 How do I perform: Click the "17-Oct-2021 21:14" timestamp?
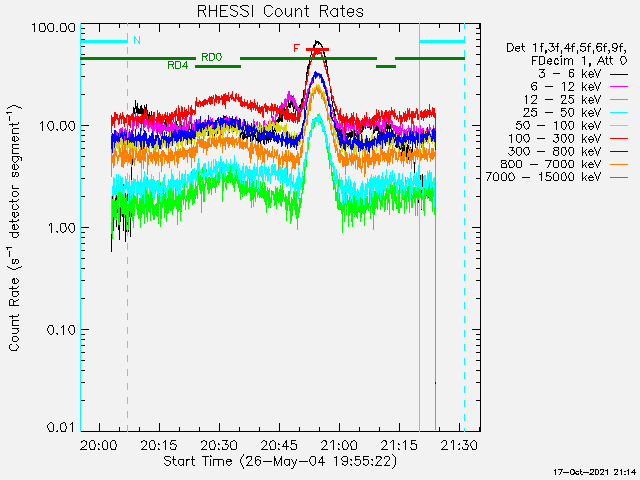pyautogui.click(x=595, y=472)
